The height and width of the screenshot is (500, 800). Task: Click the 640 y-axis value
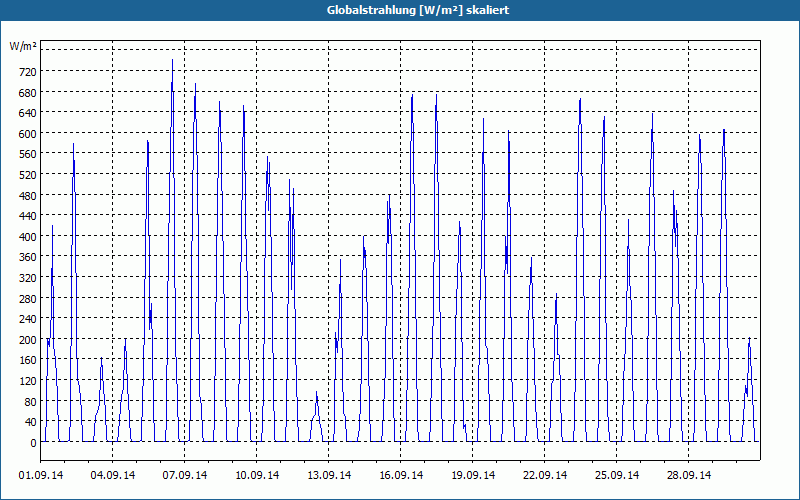click(27, 113)
